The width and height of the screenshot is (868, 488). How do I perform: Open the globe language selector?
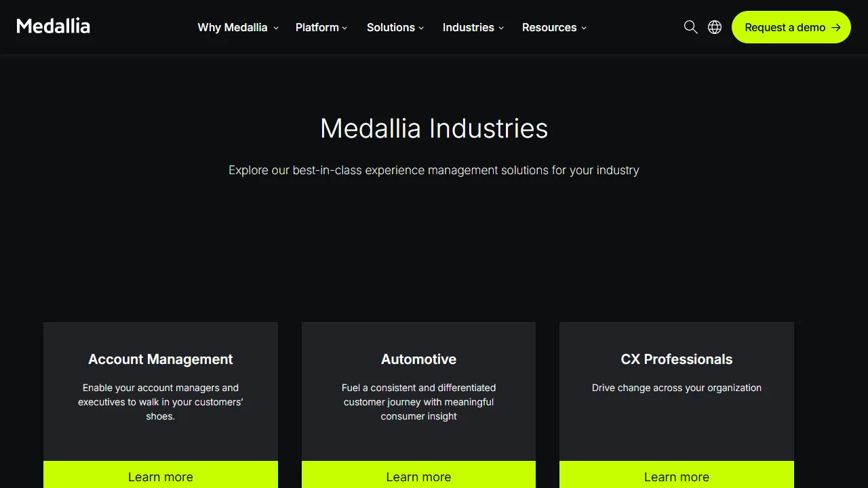[x=715, y=27]
